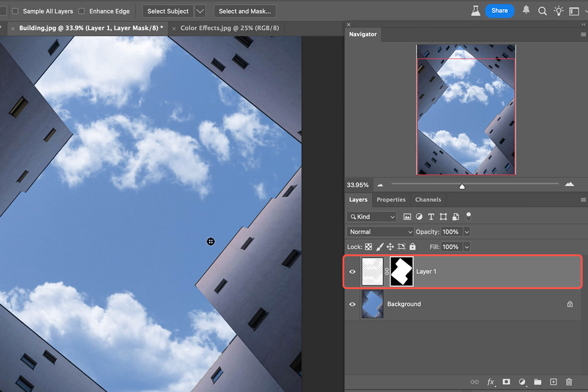This screenshot has height=392, width=588.
Task: Delete layer using the trash icon
Action: 569,382
